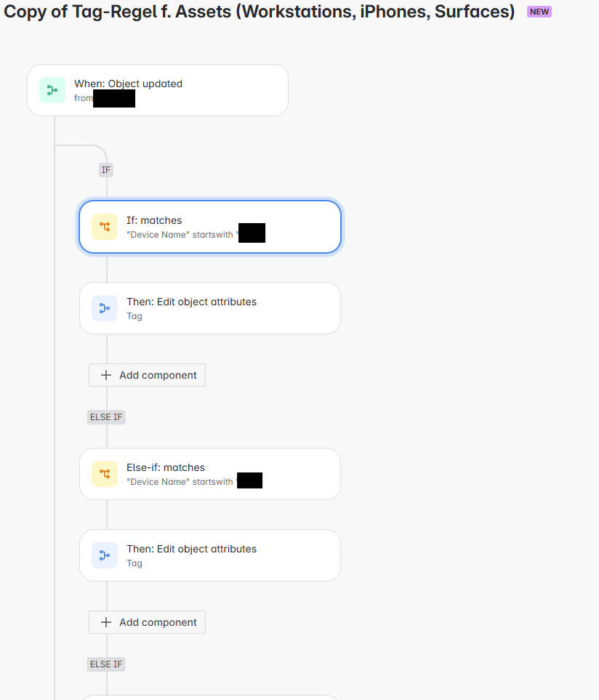Select the If: matches condition card
Viewport: 599px width, 700px height.
tap(209, 227)
